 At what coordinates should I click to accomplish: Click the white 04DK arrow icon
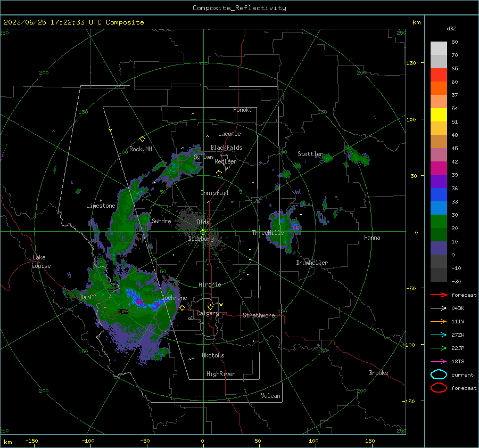tap(439, 308)
